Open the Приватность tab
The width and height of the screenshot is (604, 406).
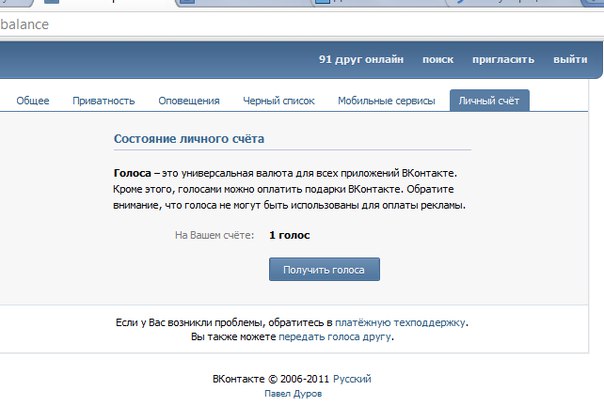click(x=104, y=101)
